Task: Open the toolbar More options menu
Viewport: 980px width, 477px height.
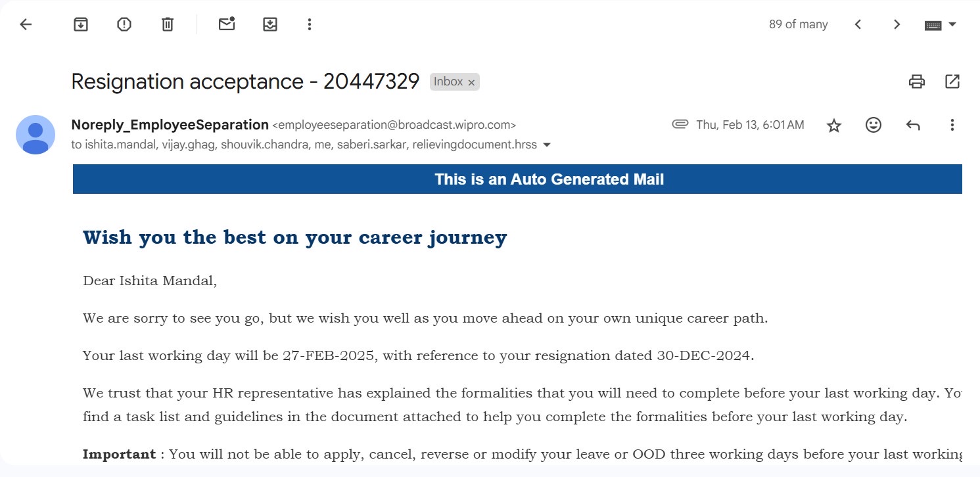Action: [x=310, y=24]
